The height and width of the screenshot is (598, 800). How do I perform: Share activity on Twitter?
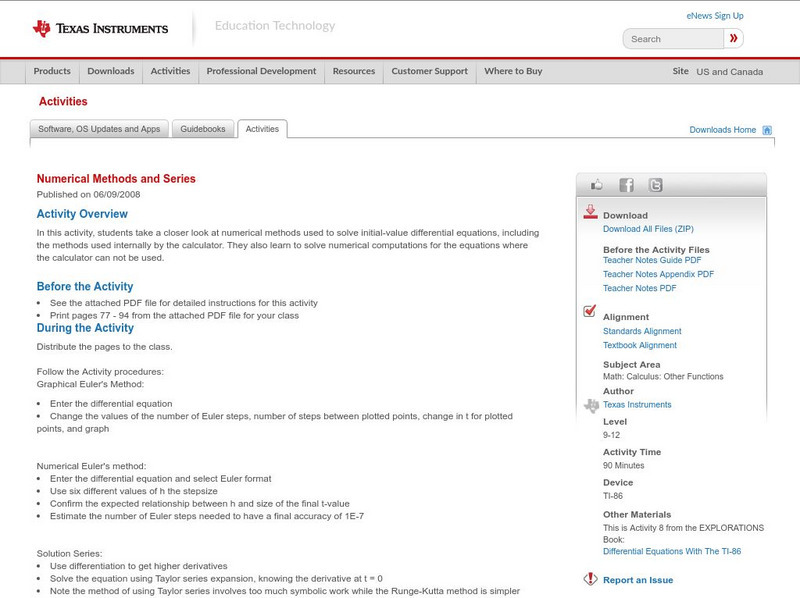pos(657,184)
